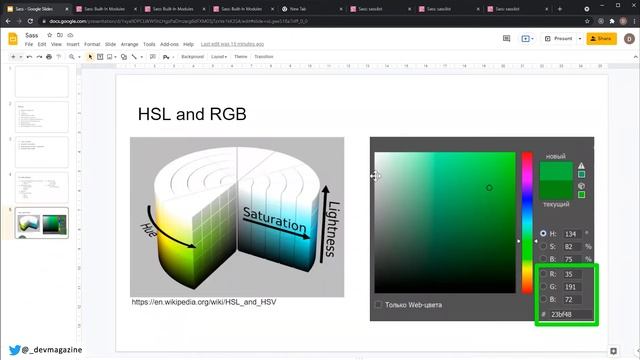Viewport: 640px width, 360px height.
Task: Select the S saturation radio button
Action: point(543,246)
